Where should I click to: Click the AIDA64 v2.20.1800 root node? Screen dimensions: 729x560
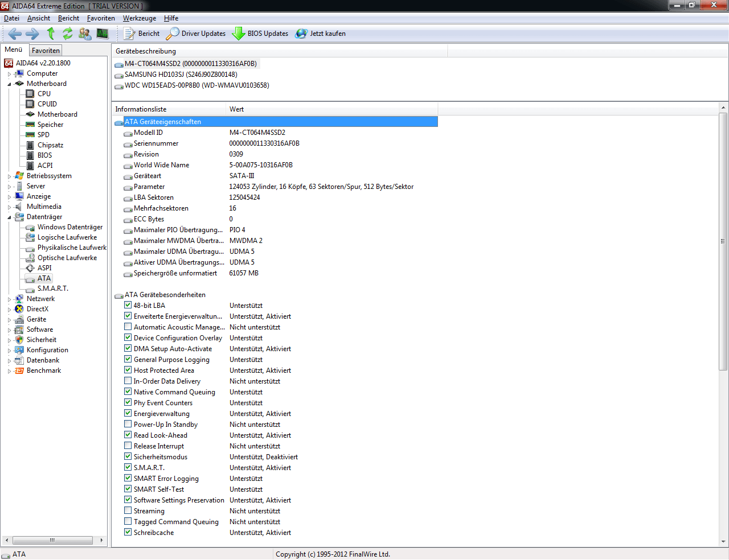(x=43, y=63)
